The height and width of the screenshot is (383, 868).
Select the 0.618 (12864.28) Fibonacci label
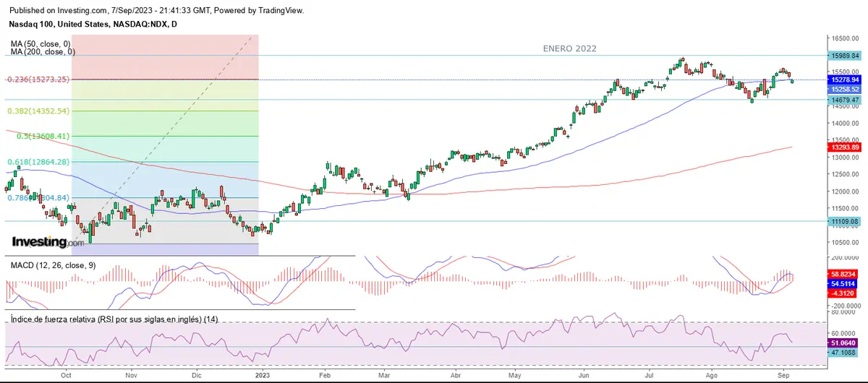coord(38,162)
